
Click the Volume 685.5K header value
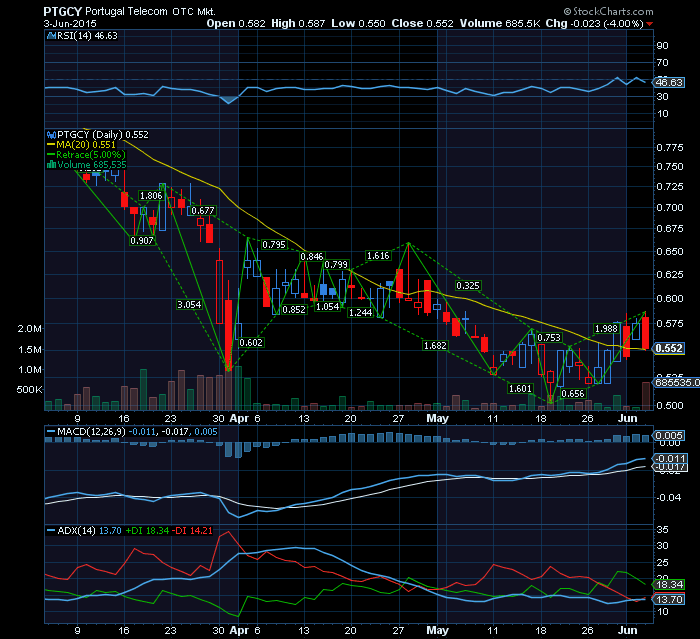pyautogui.click(x=500, y=24)
